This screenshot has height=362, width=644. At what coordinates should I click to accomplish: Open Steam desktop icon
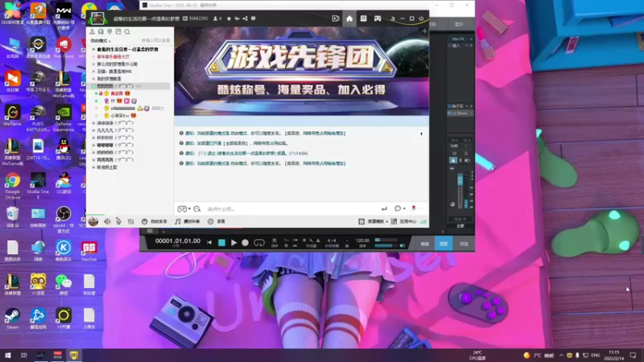coord(12,319)
